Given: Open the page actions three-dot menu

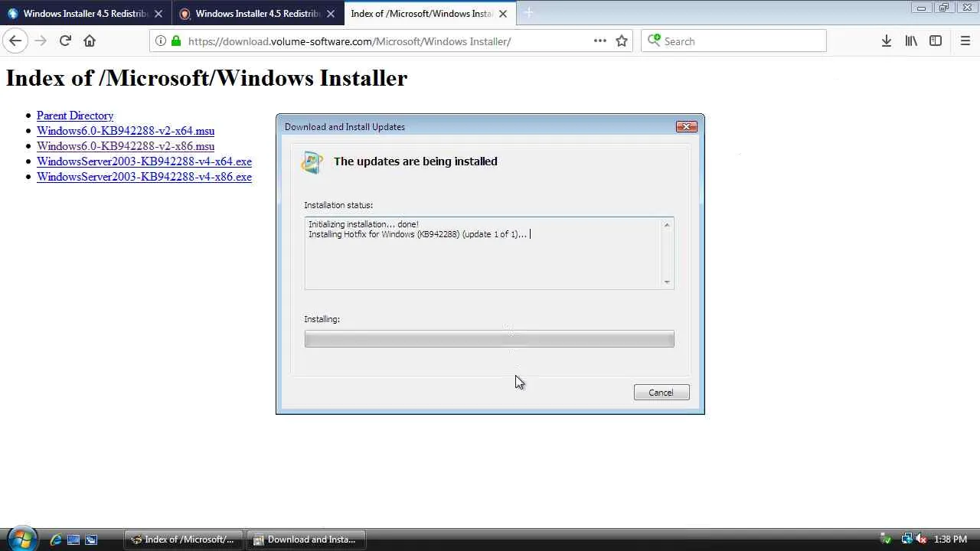Looking at the screenshot, I should pos(600,41).
